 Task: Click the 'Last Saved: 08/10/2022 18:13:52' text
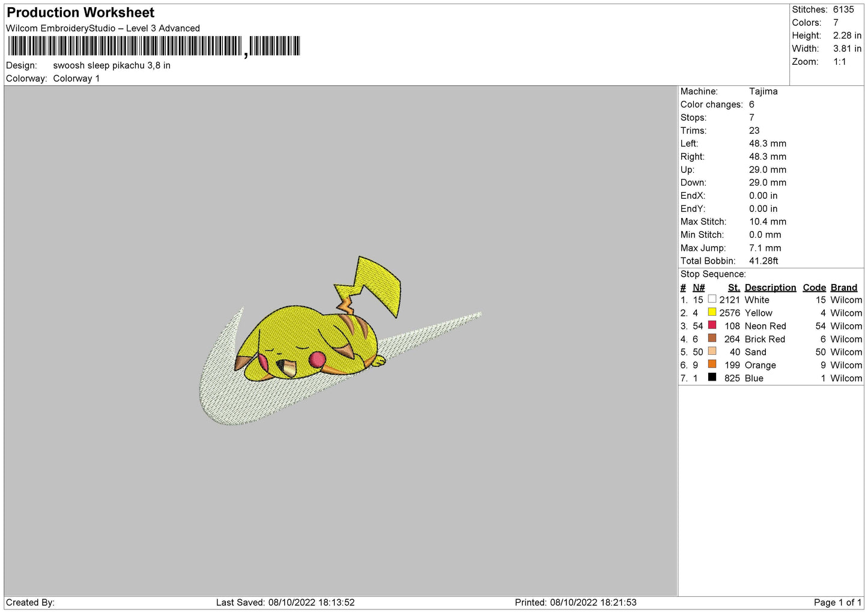(x=285, y=603)
